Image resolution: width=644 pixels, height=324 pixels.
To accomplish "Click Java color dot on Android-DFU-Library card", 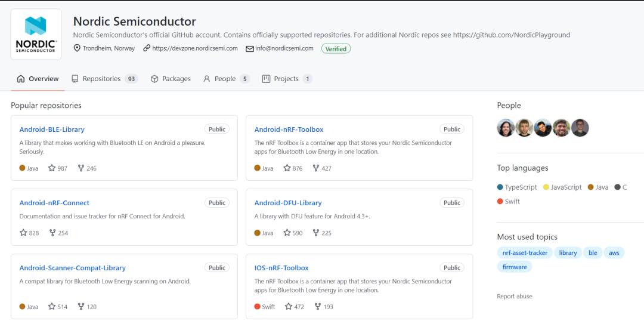I will (258, 233).
